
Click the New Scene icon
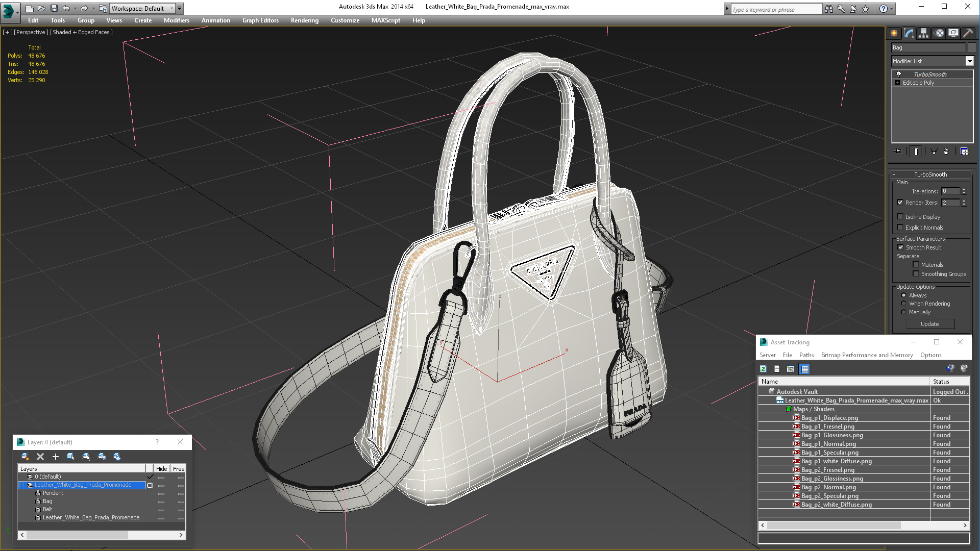30,9
